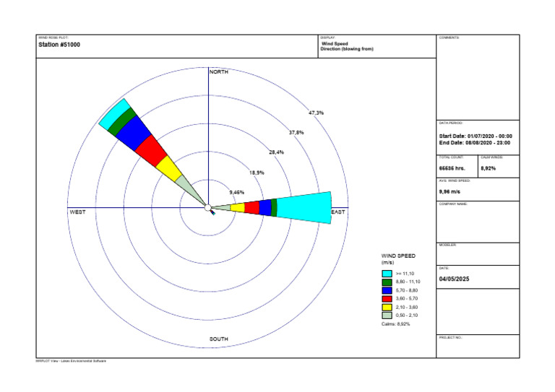
Task: Click the pale green 0,50 - 2,10 legend swatch
Action: pyautogui.click(x=387, y=315)
